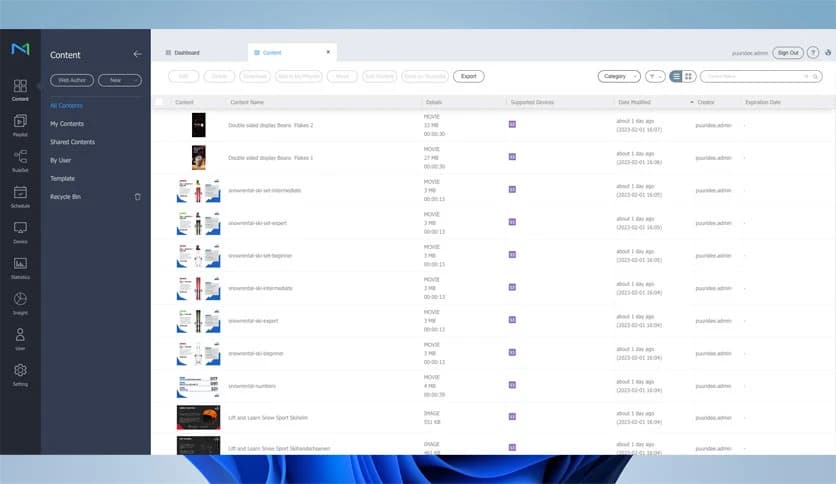
Task: Click the Creator column header
Action: [x=705, y=102]
